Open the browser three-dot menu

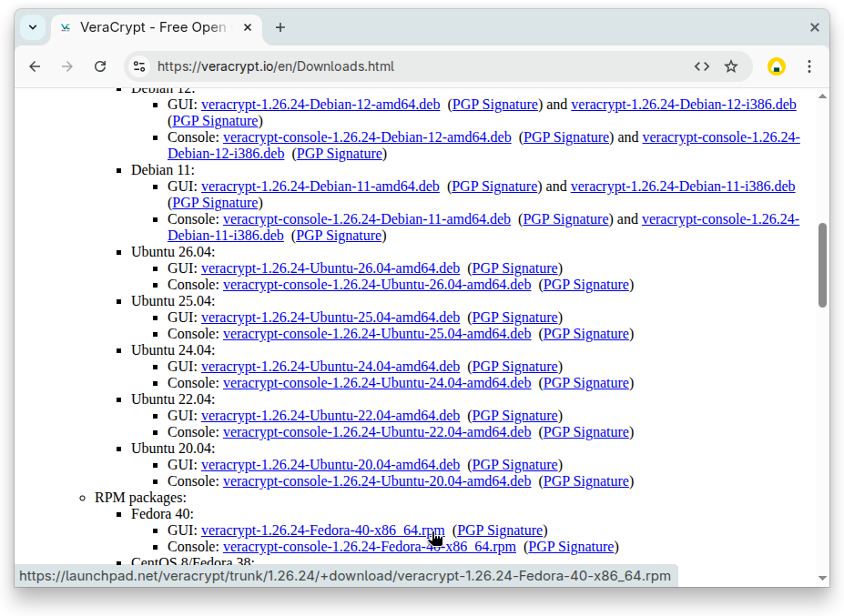(809, 66)
